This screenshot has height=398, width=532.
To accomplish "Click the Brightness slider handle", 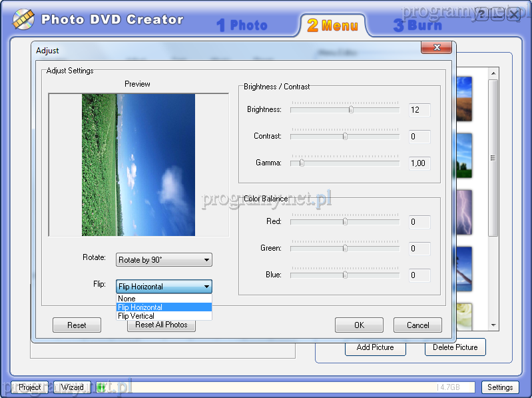I will point(351,109).
